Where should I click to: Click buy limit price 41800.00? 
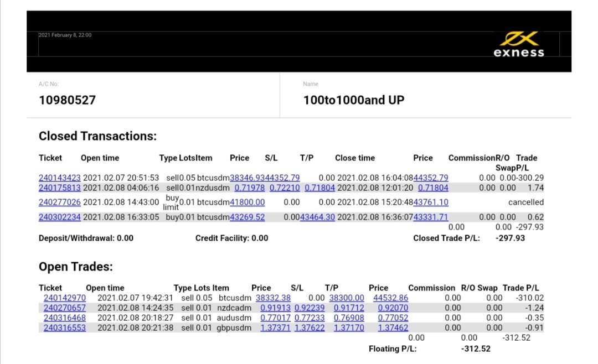click(x=247, y=202)
